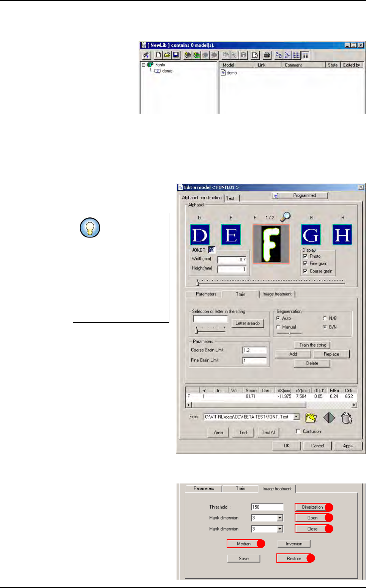Click the first font tool icon in NewLib toolbar
This screenshot has width=366, height=588.
pos(147,55)
